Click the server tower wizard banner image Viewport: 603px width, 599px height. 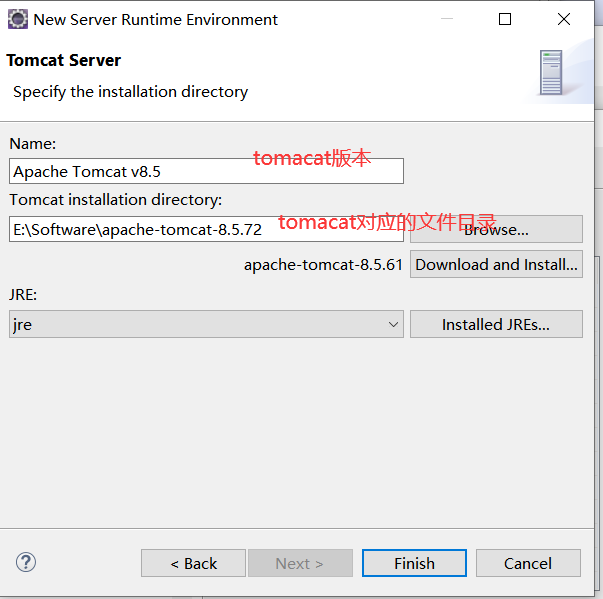coord(551,73)
